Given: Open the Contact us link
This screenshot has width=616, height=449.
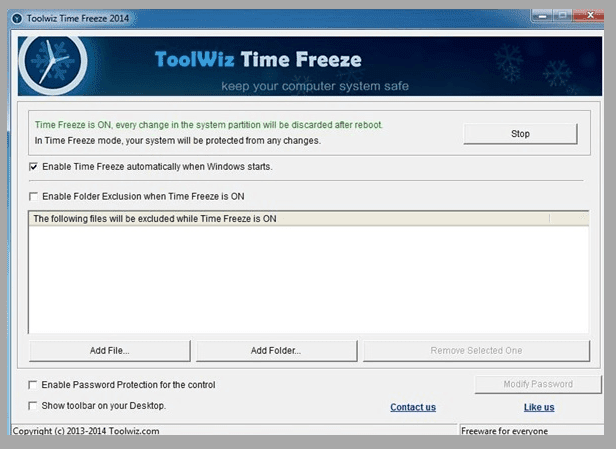Looking at the screenshot, I should click(413, 407).
